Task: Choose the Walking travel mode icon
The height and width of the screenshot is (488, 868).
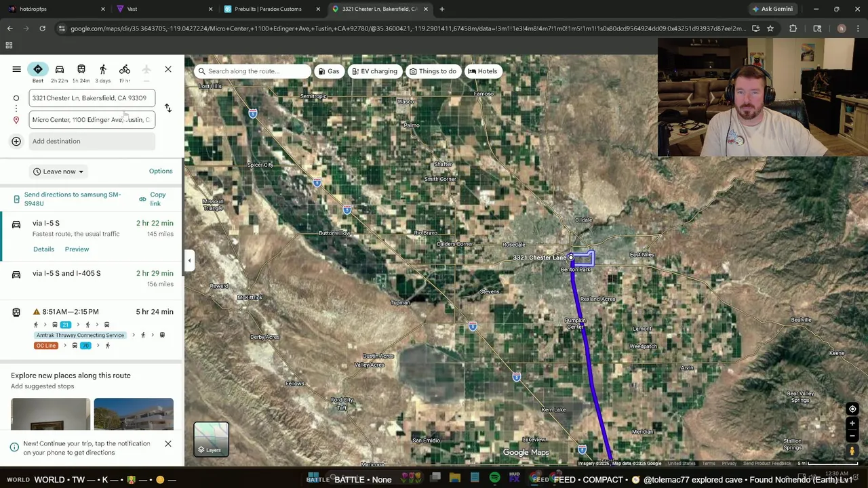Action: tap(103, 69)
